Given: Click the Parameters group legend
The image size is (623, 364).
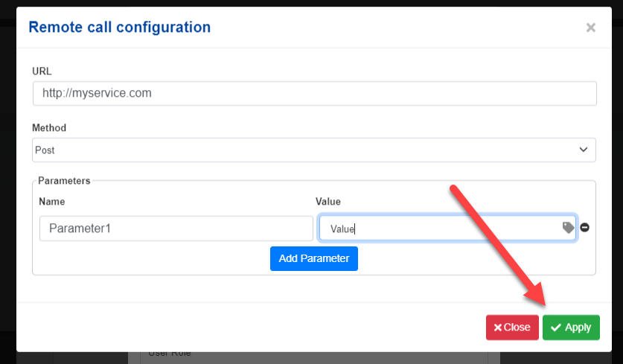Looking at the screenshot, I should click(64, 180).
